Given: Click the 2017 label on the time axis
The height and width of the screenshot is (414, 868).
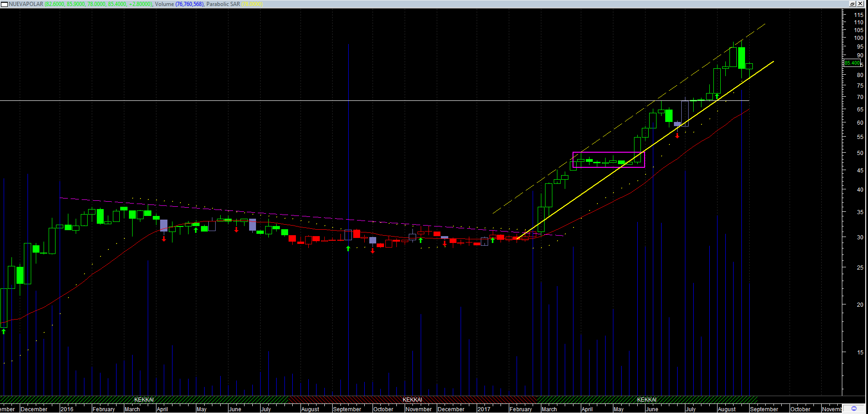Looking at the screenshot, I should [484, 409].
